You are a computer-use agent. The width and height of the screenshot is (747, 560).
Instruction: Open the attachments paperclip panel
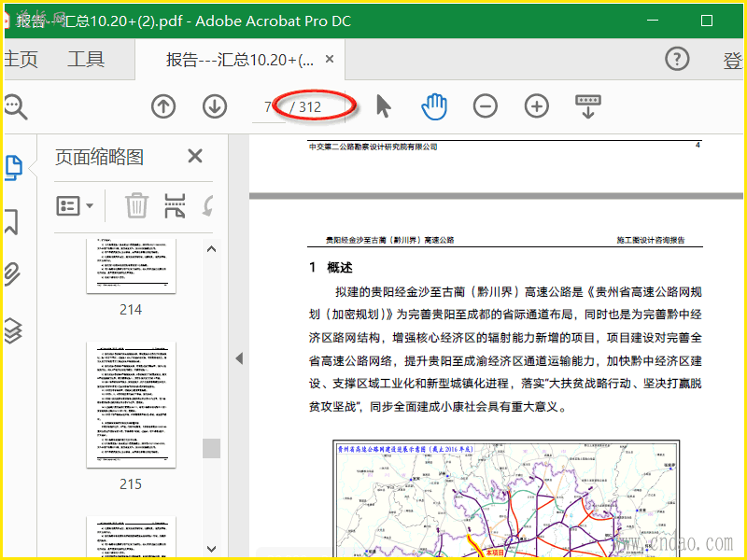click(x=12, y=273)
